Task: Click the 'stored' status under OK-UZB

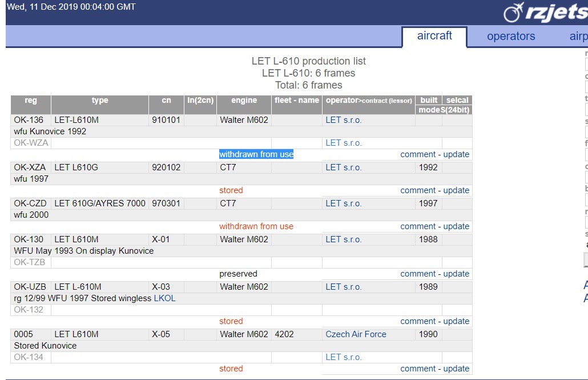Action: tap(231, 321)
